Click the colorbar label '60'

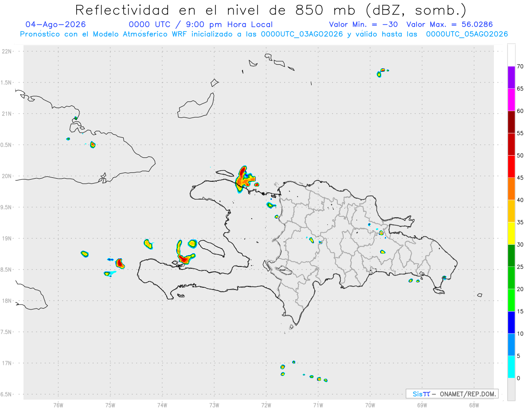pyautogui.click(x=520, y=111)
